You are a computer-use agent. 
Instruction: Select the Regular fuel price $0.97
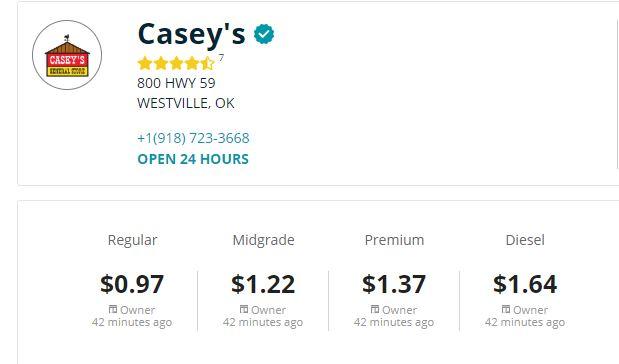pyautogui.click(x=132, y=284)
